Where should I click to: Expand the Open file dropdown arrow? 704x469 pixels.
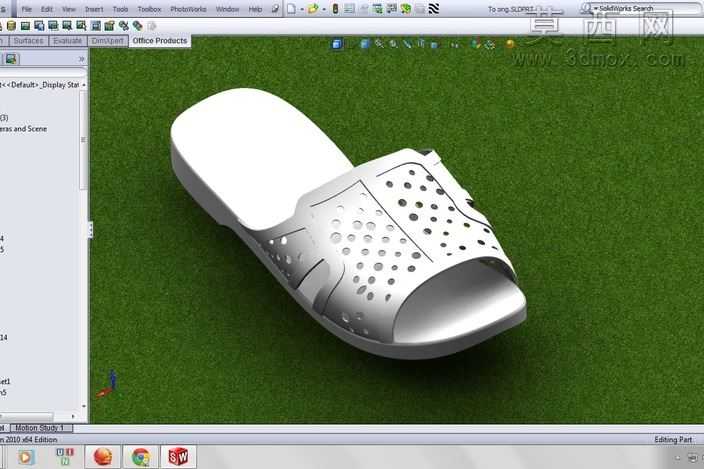pyautogui.click(x=324, y=9)
